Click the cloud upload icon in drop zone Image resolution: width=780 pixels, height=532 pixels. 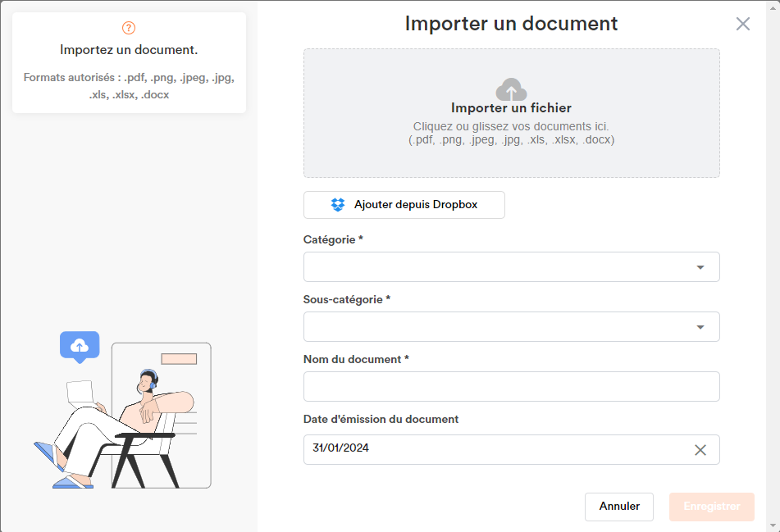point(511,89)
